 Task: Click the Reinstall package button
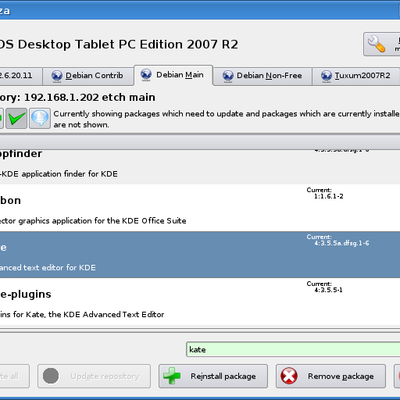(x=213, y=376)
